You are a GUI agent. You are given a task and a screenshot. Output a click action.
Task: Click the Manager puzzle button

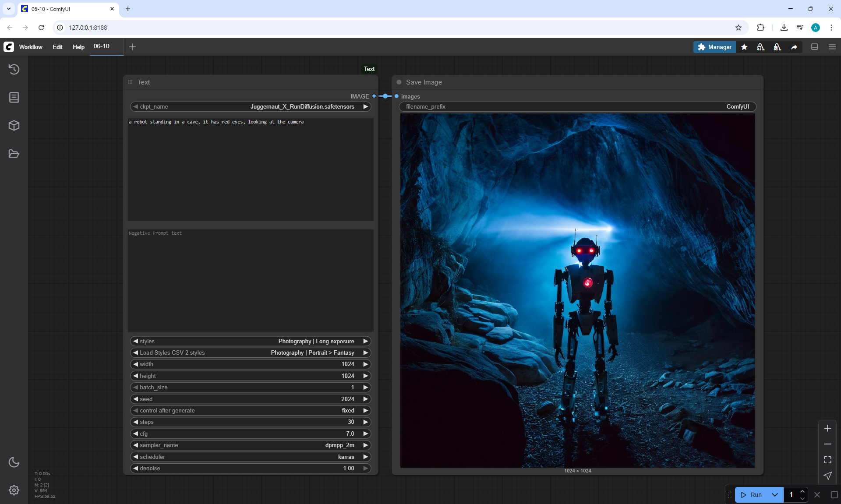(x=714, y=47)
